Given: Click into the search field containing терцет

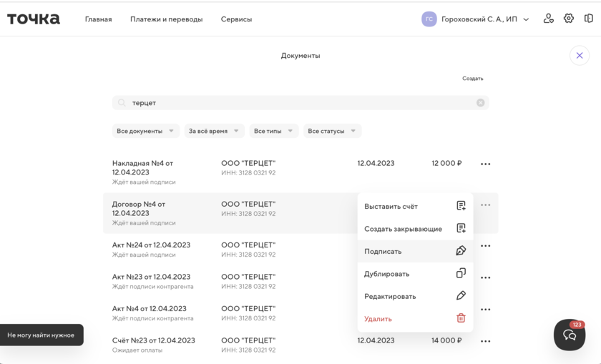Looking at the screenshot, I should pyautogui.click(x=300, y=103).
